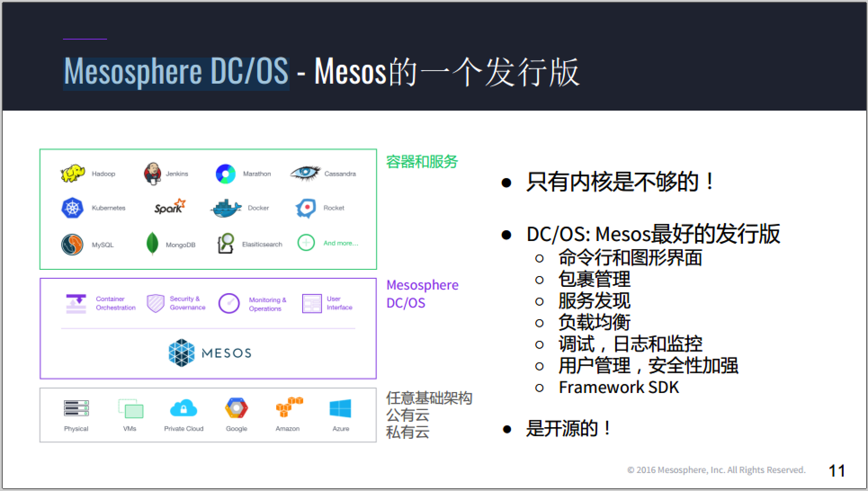Select the Docker whale icon

coord(226,209)
